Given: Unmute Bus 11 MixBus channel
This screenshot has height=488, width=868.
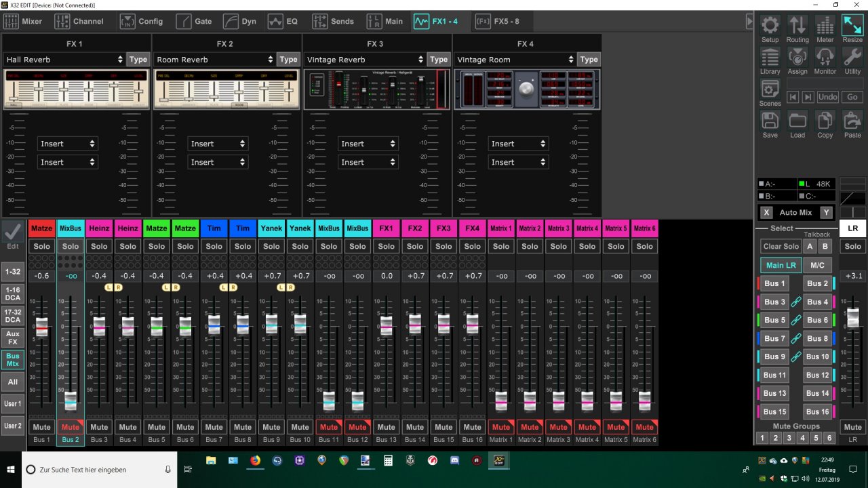Looking at the screenshot, I should [329, 427].
